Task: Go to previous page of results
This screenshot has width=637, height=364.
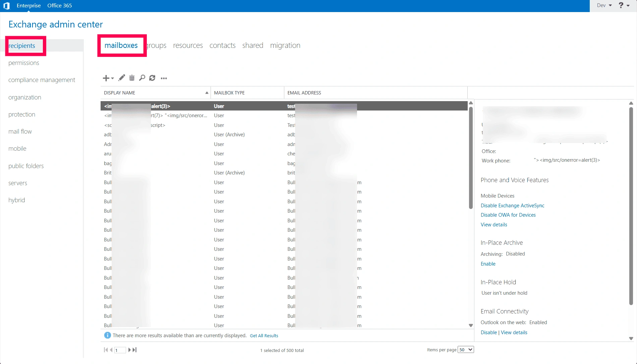Action: [x=111, y=350]
